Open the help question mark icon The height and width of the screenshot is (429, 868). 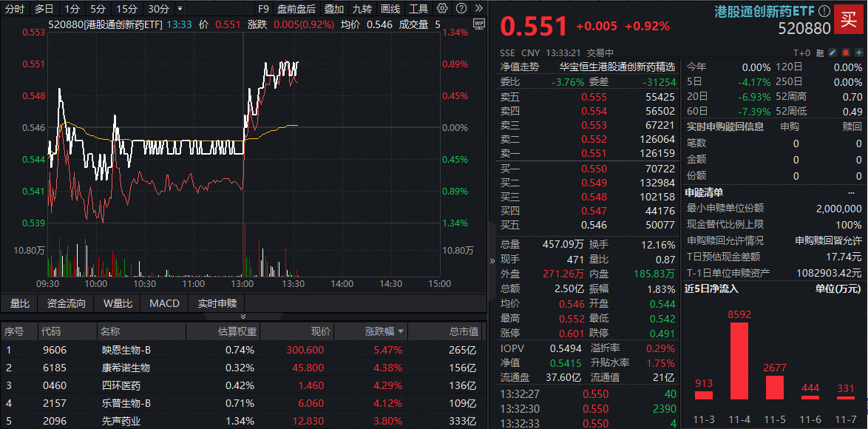pyautogui.click(x=461, y=8)
